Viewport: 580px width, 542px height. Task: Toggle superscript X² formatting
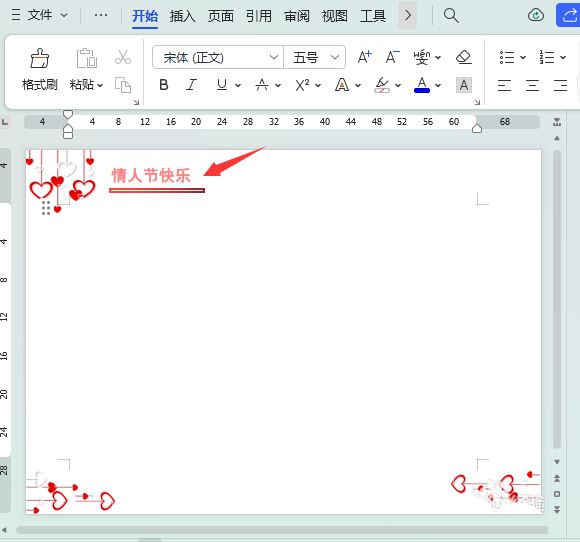pos(302,85)
